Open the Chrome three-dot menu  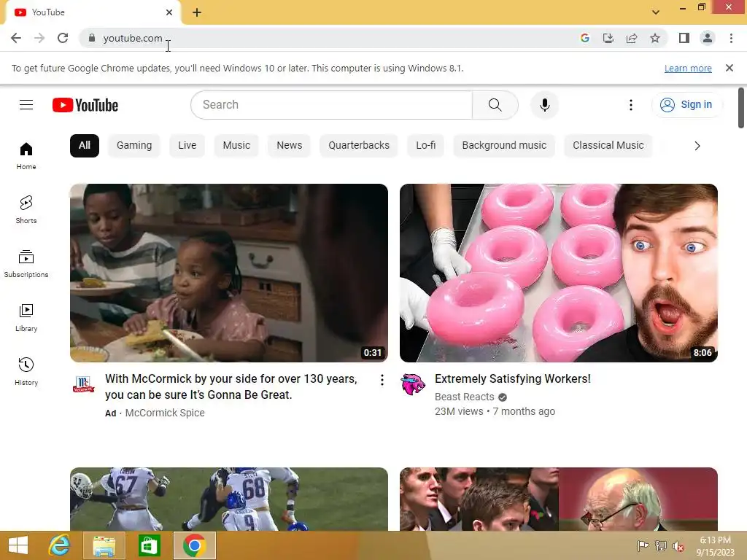pos(731,38)
